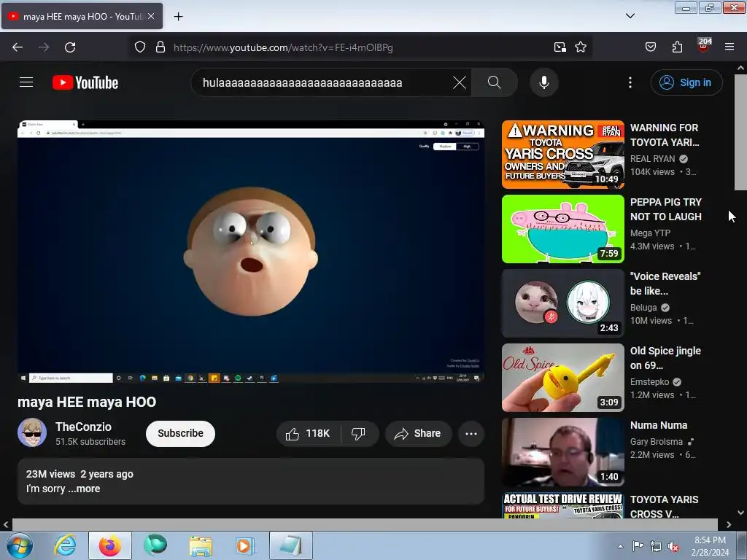Click the main video player
Viewport: 747px width, 560px height.
point(251,252)
